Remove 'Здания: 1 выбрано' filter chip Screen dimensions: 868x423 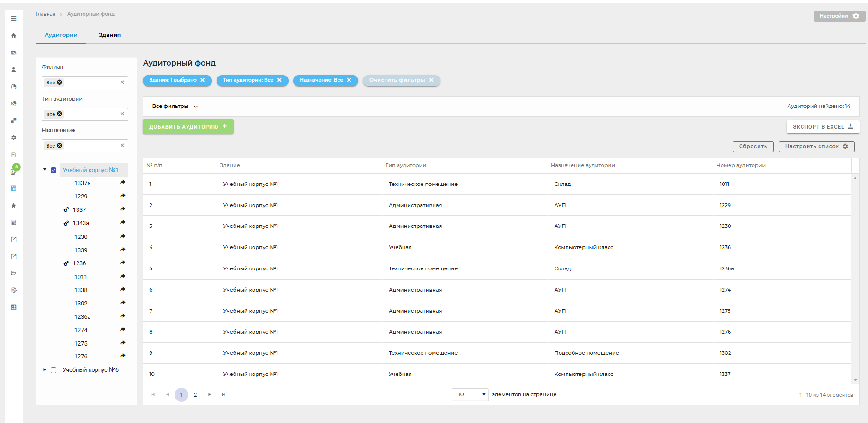tap(202, 80)
